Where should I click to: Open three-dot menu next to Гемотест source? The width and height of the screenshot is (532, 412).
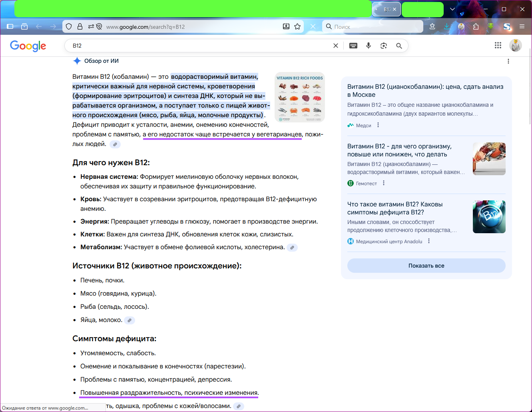384,183
